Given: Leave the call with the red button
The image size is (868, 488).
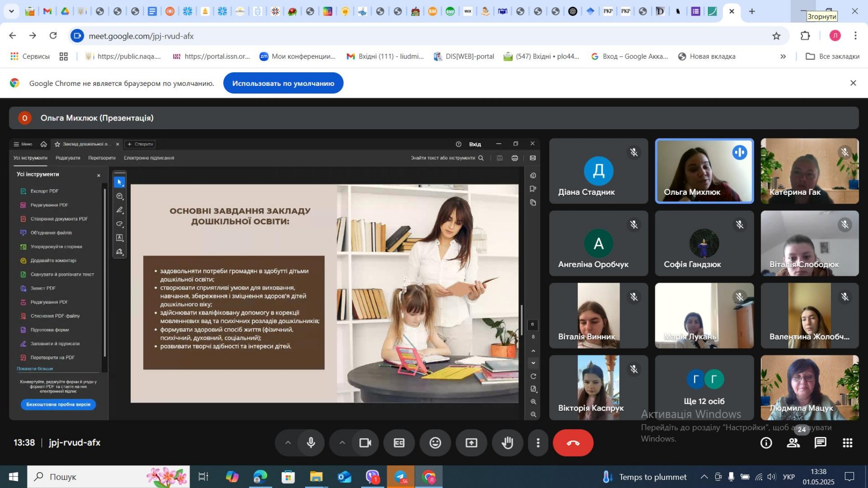Looking at the screenshot, I should [573, 443].
